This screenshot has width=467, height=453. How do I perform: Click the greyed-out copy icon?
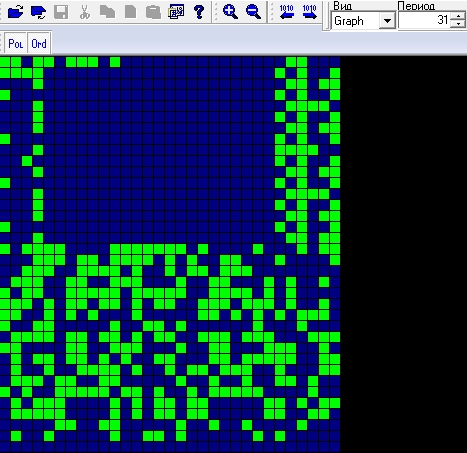(107, 12)
